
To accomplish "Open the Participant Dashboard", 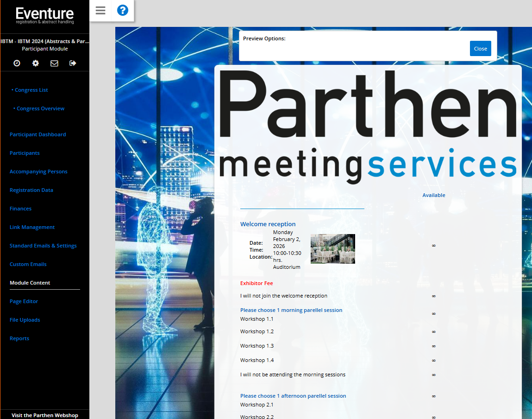I will 38,134.
